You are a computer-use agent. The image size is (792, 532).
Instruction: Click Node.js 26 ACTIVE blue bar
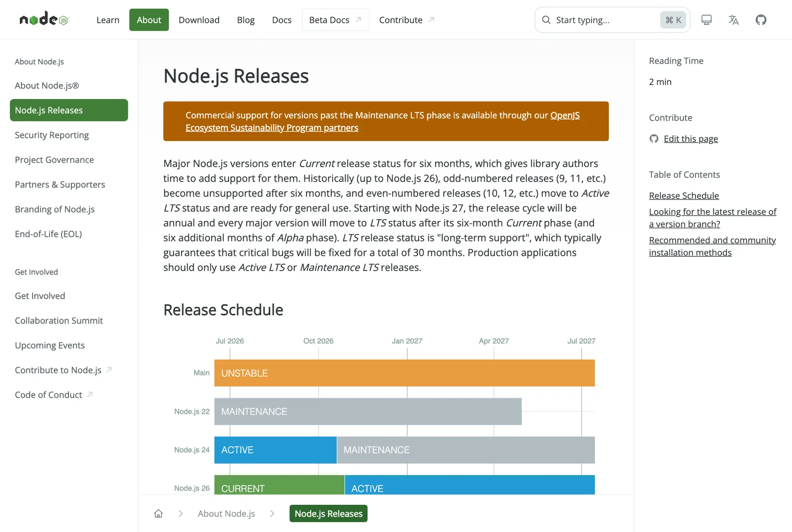[x=470, y=485]
